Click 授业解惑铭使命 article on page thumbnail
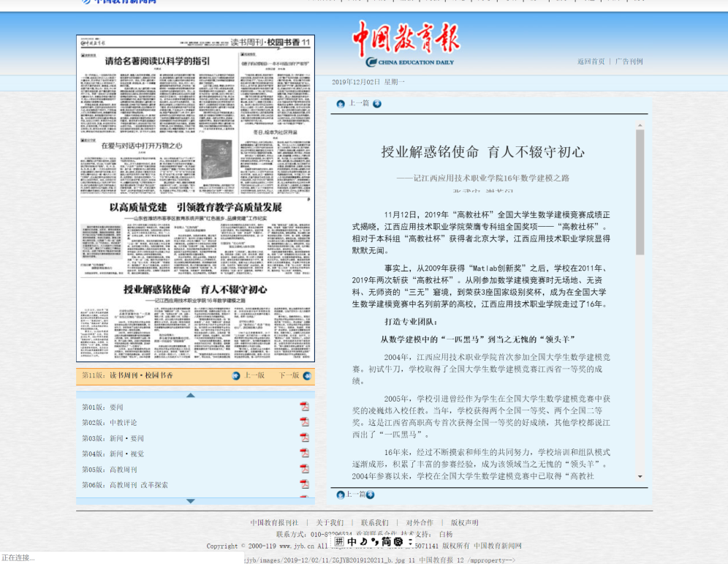This screenshot has height=564, width=728. tap(195, 290)
